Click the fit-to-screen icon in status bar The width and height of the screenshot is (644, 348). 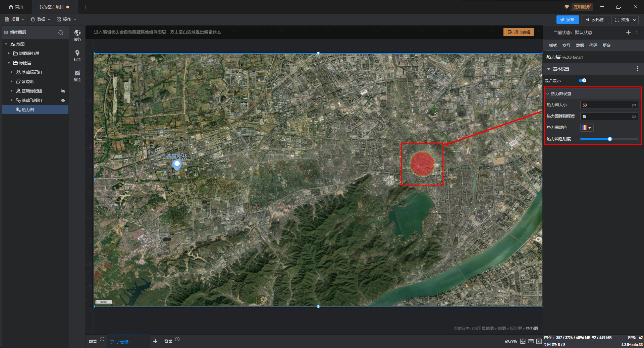[x=523, y=341]
